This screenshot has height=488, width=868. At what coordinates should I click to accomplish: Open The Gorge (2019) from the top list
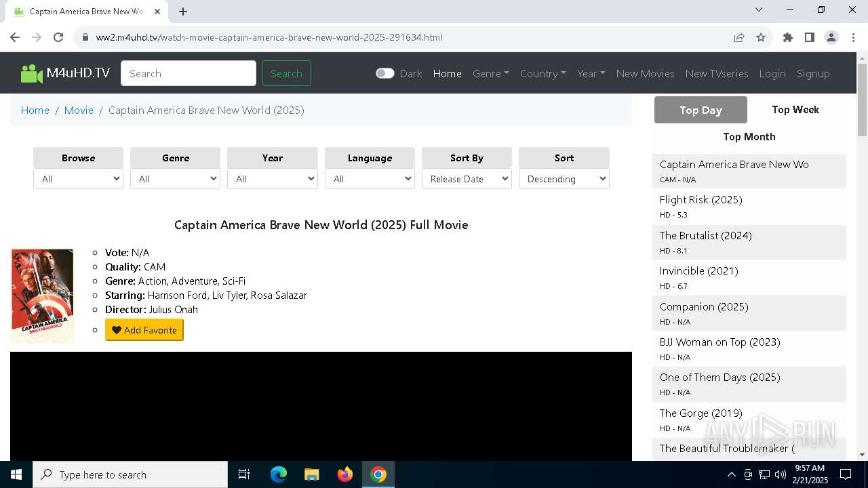[x=701, y=413]
